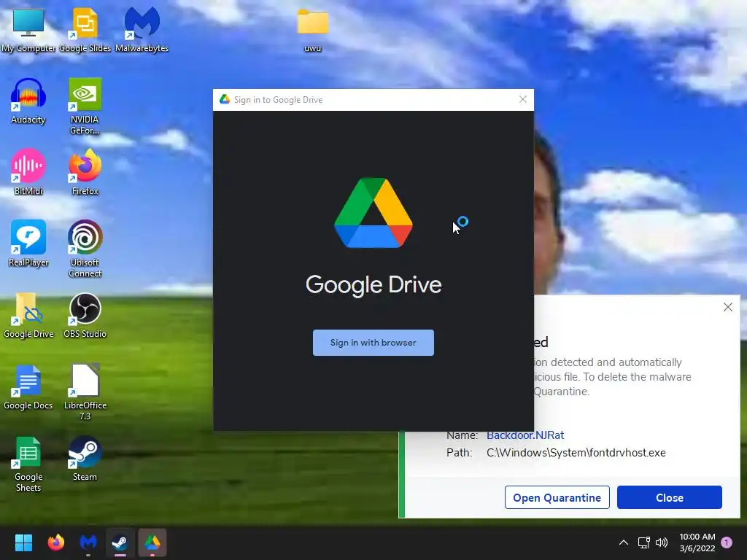Select the BitMidi desktop shortcut

coord(28,172)
